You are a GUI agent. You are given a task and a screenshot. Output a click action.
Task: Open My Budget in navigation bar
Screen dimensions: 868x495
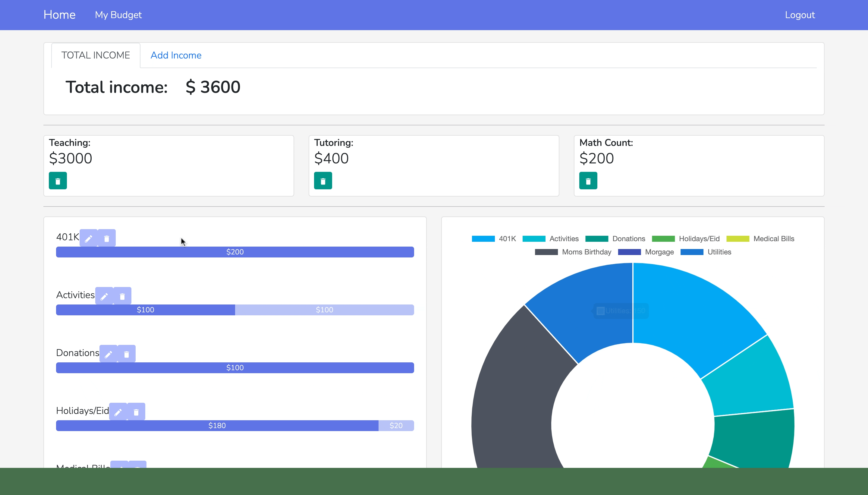pos(118,15)
